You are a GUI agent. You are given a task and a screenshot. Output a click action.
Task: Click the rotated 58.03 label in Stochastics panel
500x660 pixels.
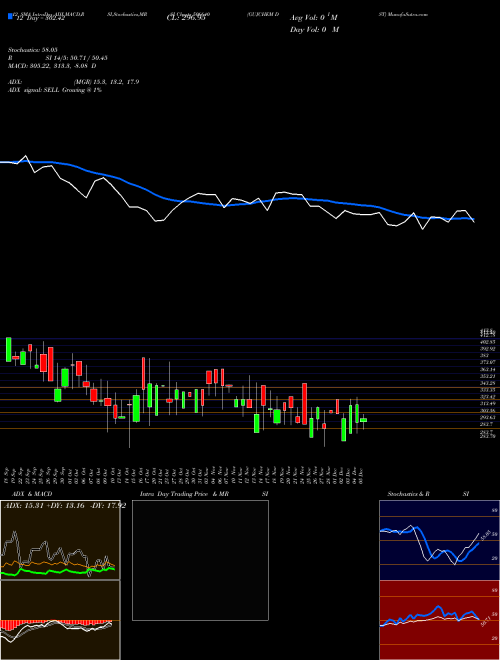tap(484, 535)
